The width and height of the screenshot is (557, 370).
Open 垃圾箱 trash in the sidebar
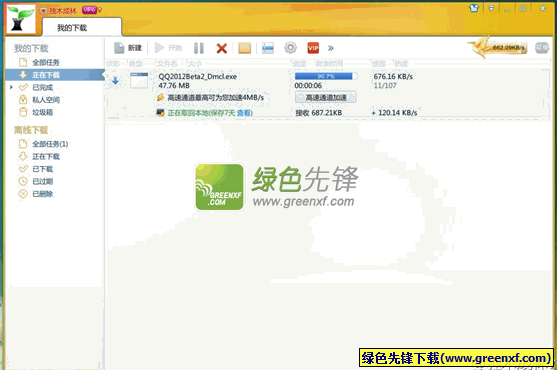[x=42, y=112]
